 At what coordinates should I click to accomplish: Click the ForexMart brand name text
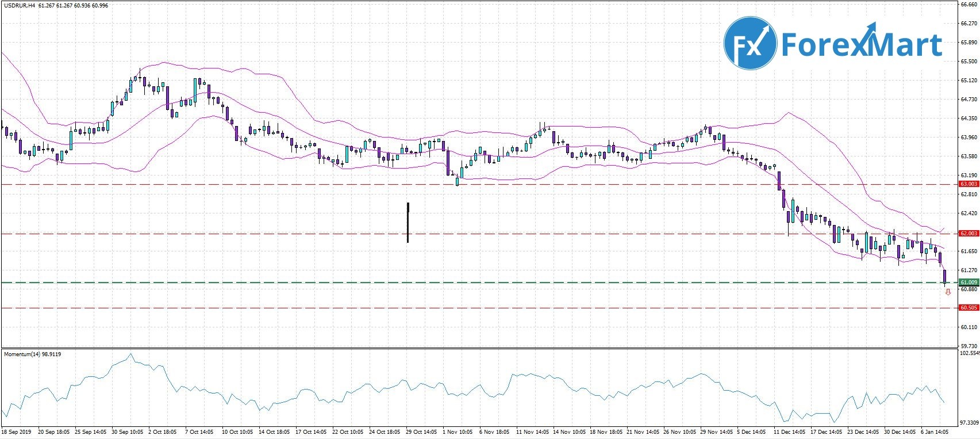(x=861, y=45)
